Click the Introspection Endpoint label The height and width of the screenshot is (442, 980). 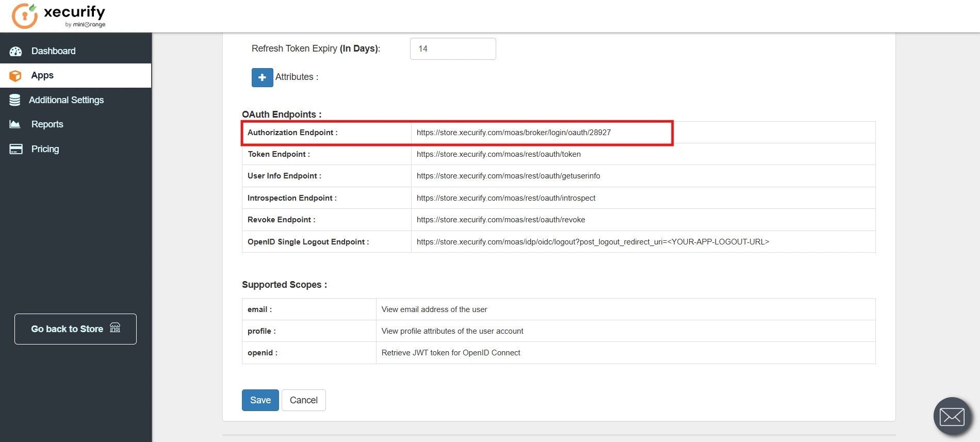coord(292,198)
